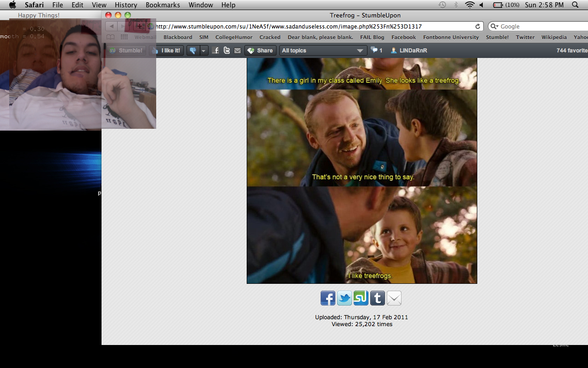Click the Facebook share icon below the image
This screenshot has width=588, height=368.
click(x=328, y=298)
